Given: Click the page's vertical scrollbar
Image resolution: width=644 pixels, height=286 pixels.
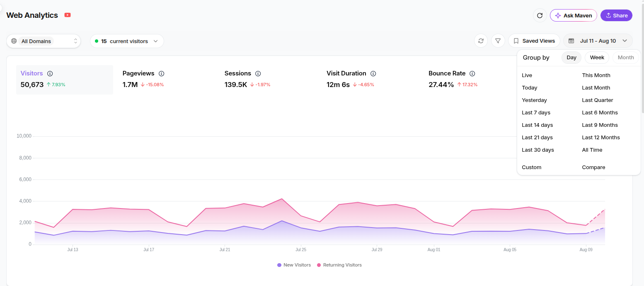Looking at the screenshot, I should [642, 58].
